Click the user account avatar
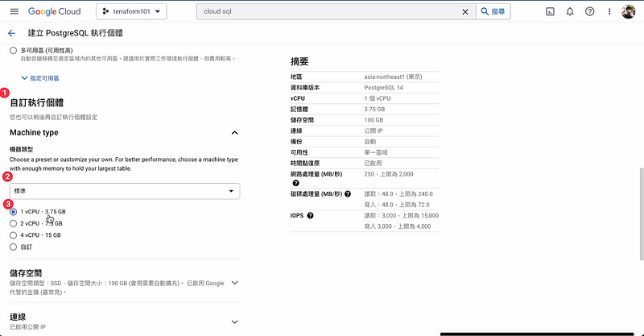644x336 pixels. click(x=628, y=11)
